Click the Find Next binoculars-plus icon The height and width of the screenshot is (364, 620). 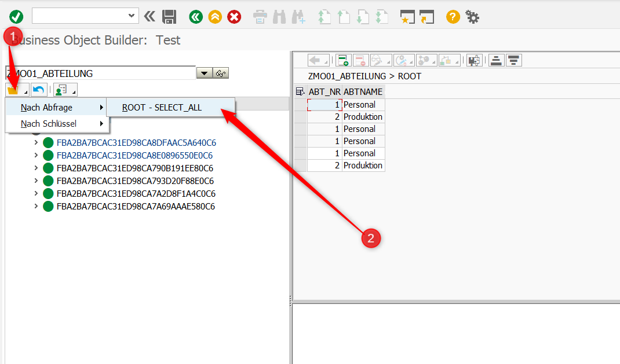(298, 17)
